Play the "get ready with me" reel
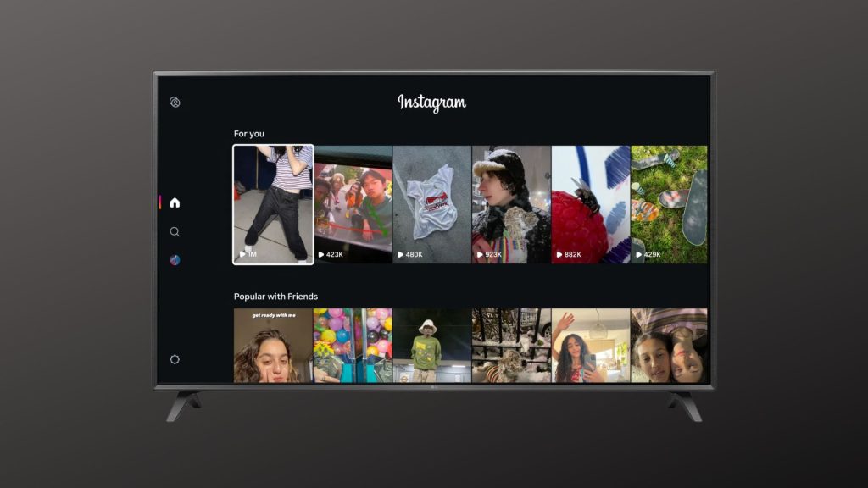The height and width of the screenshot is (488, 868). pyautogui.click(x=273, y=346)
